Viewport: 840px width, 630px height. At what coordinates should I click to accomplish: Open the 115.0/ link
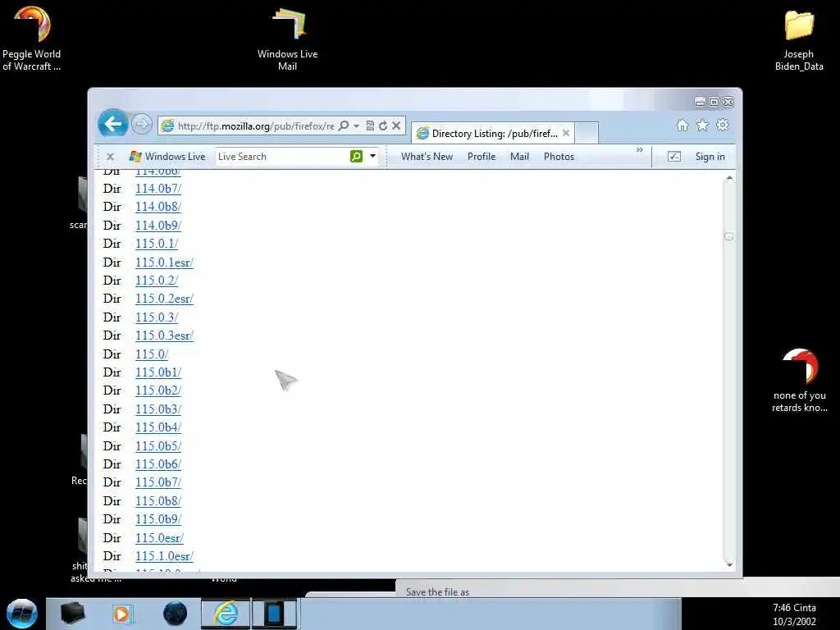pos(152,354)
